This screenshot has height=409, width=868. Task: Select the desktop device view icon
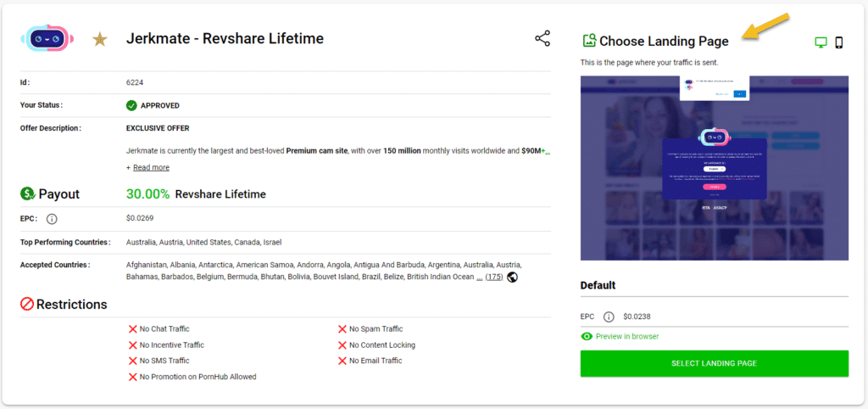click(821, 42)
